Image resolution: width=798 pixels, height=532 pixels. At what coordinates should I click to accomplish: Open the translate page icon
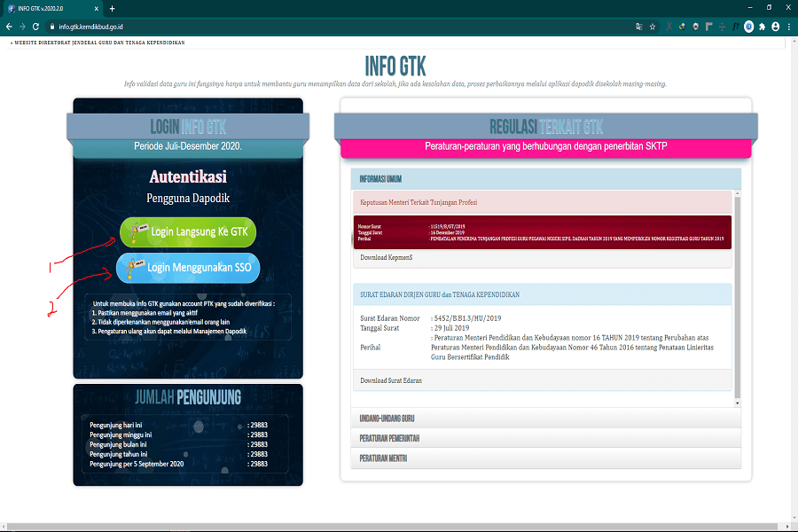pyautogui.click(x=639, y=27)
